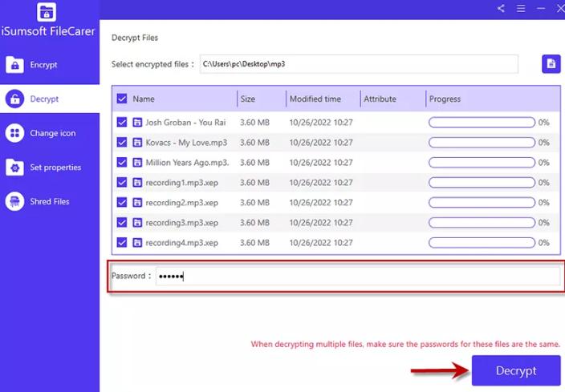Select the Josh Groban - You Rai filename
Viewport: 565px width, 392px height.
[185, 123]
